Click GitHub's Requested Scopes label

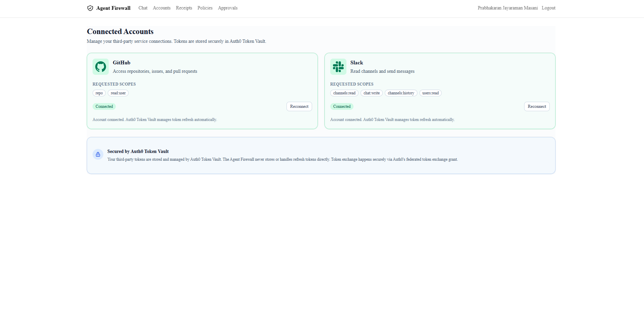pos(114,84)
